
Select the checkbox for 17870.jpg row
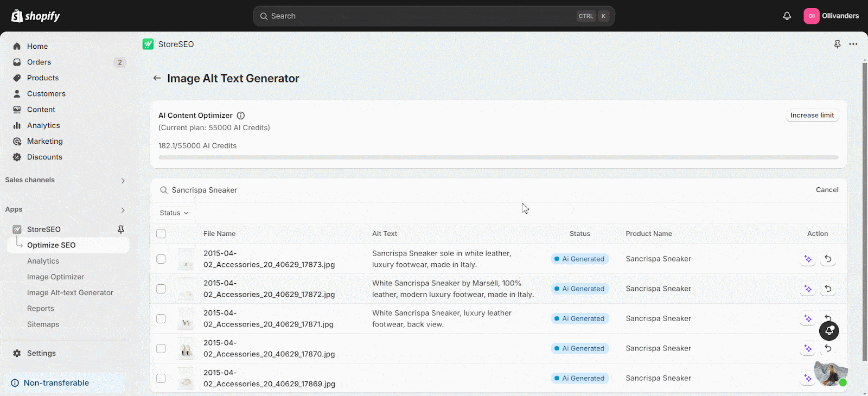click(161, 348)
